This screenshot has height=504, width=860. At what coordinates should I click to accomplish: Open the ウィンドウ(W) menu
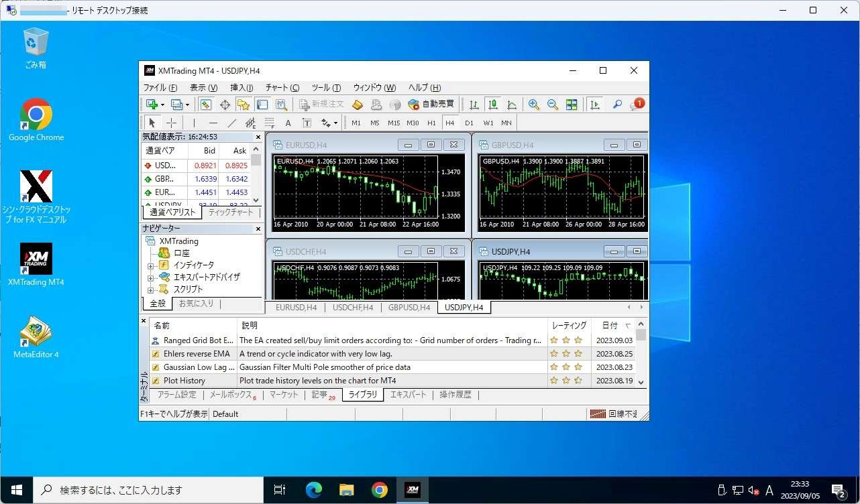tap(374, 88)
